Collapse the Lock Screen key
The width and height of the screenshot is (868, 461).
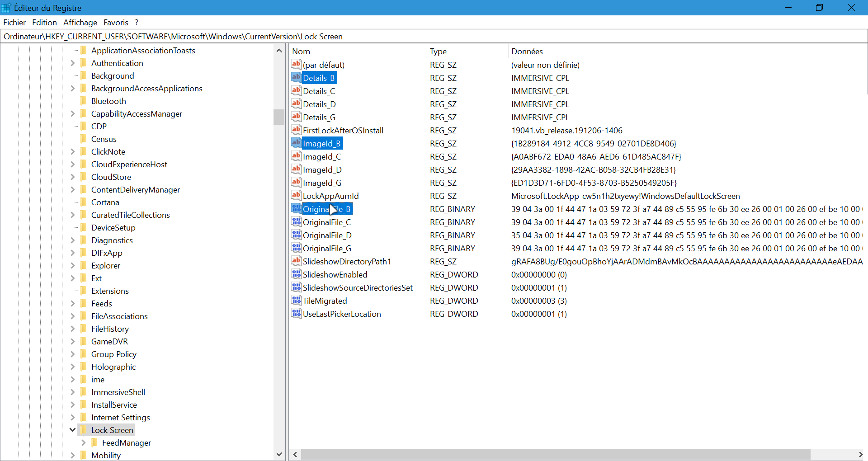point(72,430)
